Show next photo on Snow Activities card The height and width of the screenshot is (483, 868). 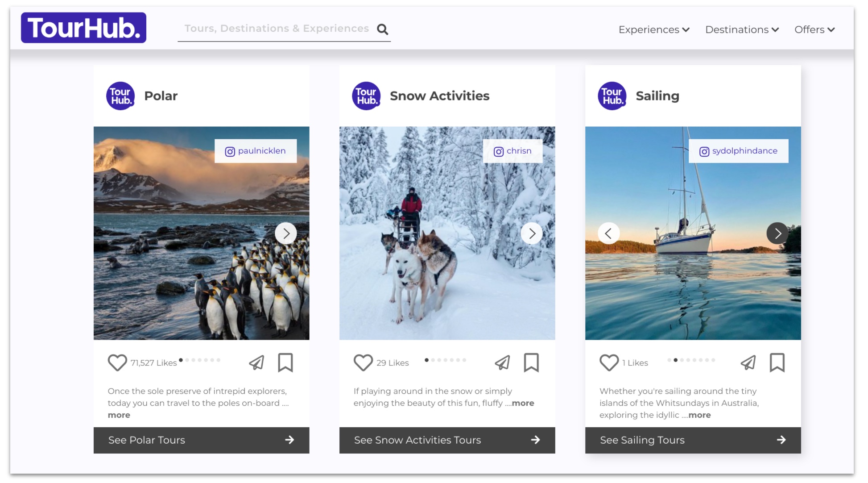[x=532, y=233]
